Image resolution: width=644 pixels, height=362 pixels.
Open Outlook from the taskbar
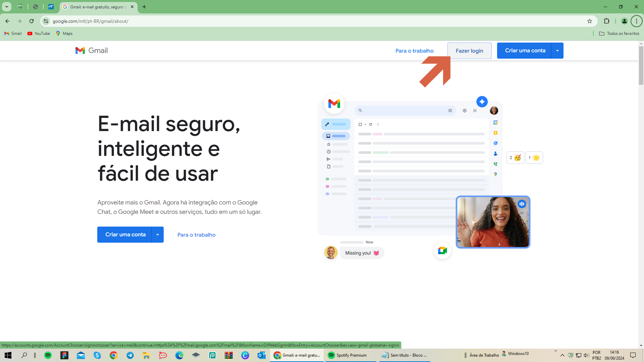coord(262,355)
